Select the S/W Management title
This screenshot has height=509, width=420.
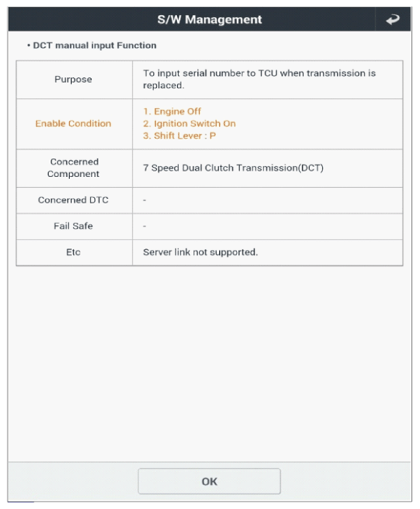click(x=210, y=20)
